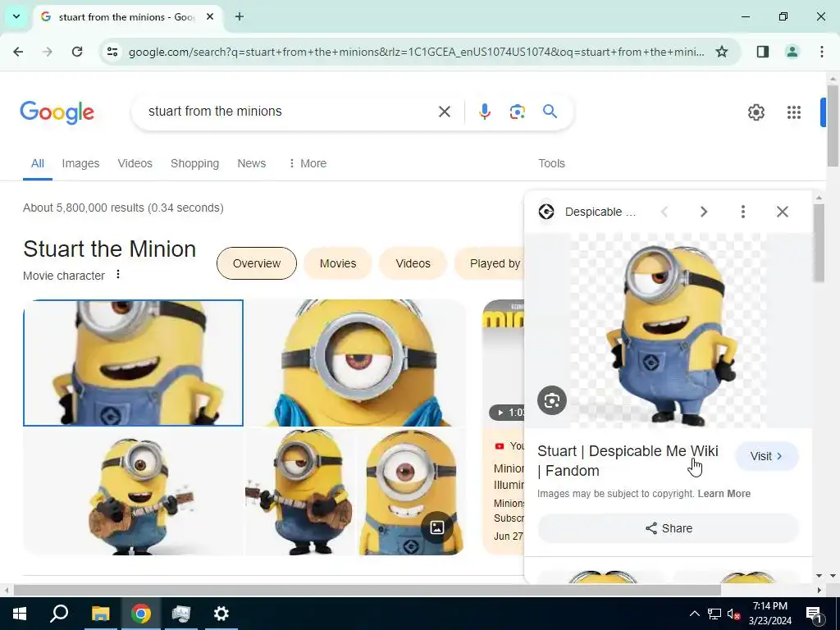840x630 pixels.
Task: Click the main page vertical scrollbar
Action: [833, 126]
